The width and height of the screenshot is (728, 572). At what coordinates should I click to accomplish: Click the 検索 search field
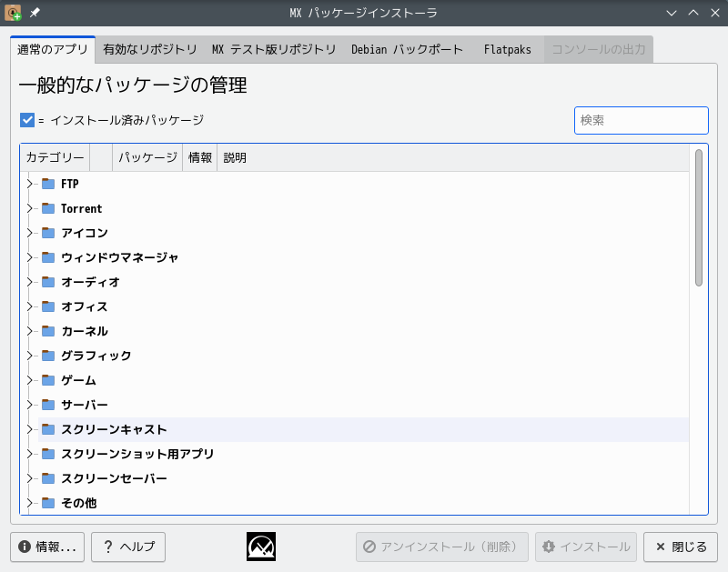642,121
